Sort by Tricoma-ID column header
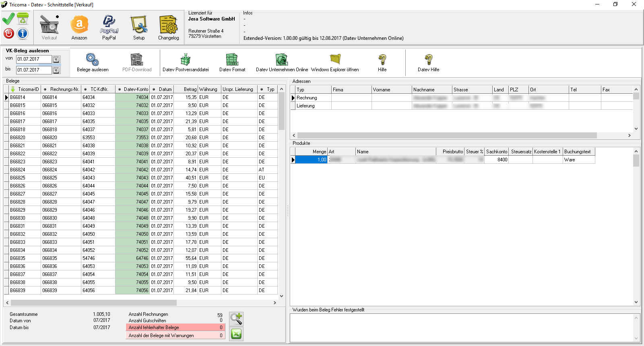Image resolution: width=644 pixels, height=346 pixels. (x=28, y=89)
